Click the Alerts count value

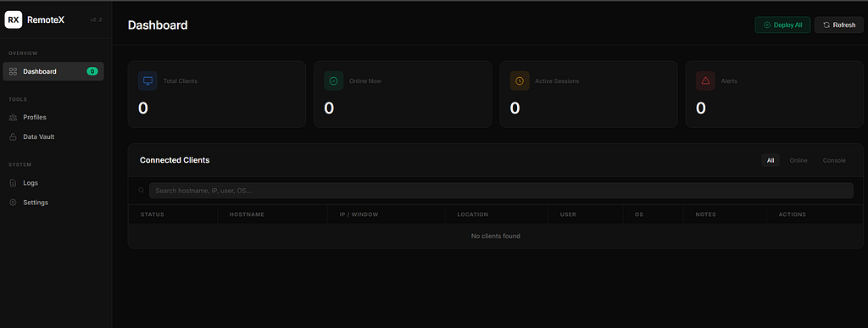tap(701, 108)
